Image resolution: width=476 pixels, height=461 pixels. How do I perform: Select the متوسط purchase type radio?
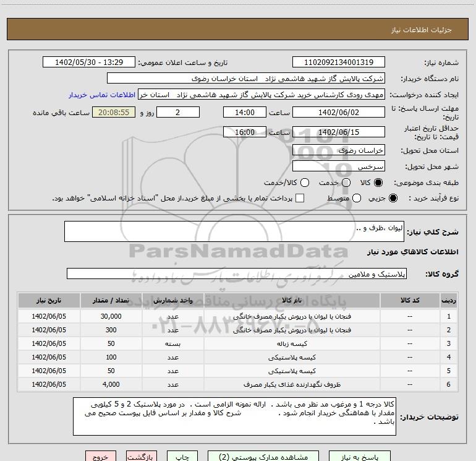pyautogui.click(x=357, y=198)
